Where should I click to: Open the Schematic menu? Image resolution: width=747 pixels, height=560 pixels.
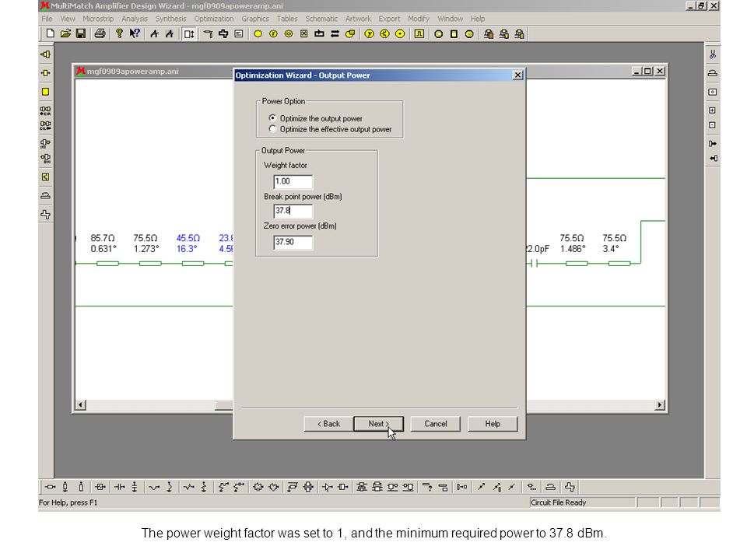(321, 19)
